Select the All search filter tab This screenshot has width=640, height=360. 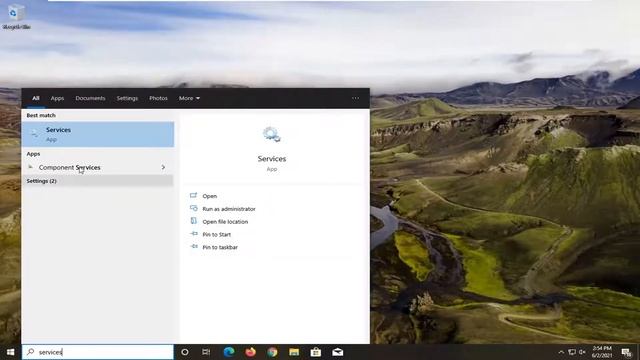pyautogui.click(x=36, y=98)
